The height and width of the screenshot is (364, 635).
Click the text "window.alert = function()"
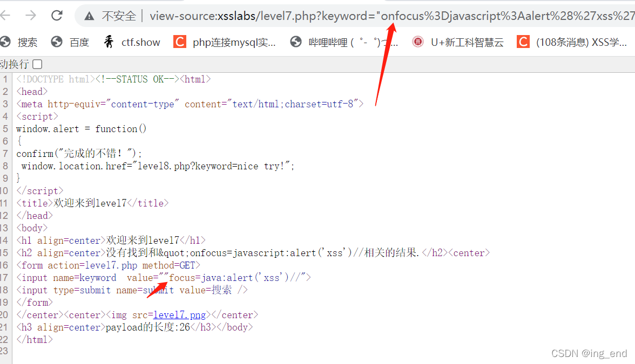click(82, 128)
